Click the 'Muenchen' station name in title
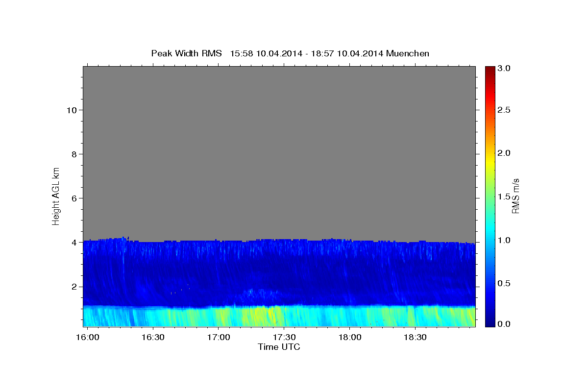The height and width of the screenshot is (392, 588). pyautogui.click(x=408, y=53)
